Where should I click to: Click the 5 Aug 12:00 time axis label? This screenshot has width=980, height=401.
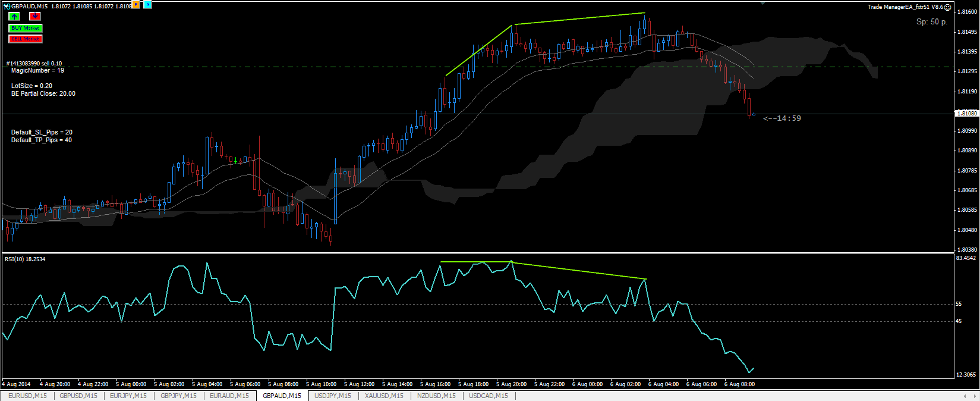click(359, 384)
